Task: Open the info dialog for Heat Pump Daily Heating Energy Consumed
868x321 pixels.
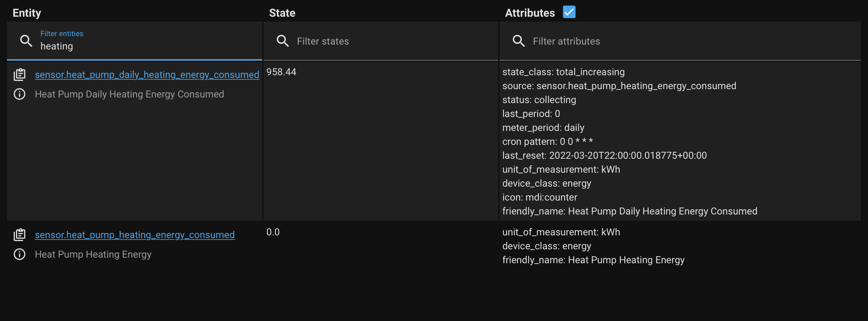Action: (x=20, y=94)
